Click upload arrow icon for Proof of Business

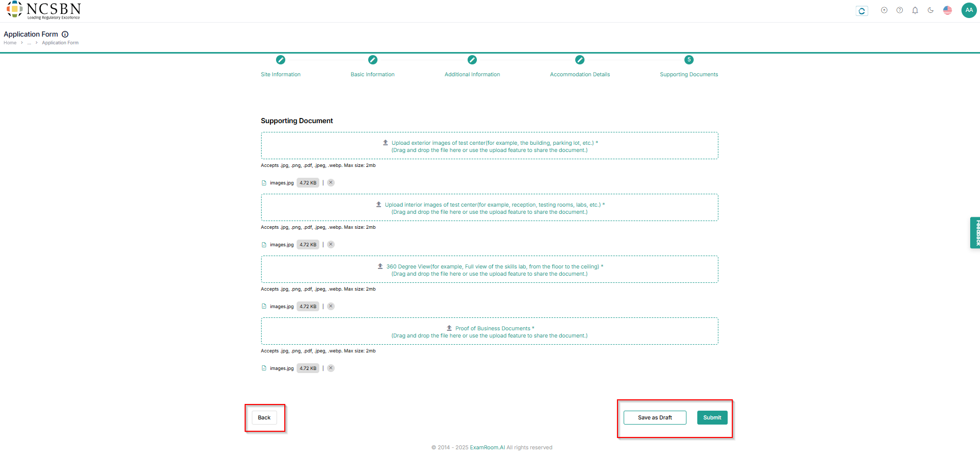point(449,328)
